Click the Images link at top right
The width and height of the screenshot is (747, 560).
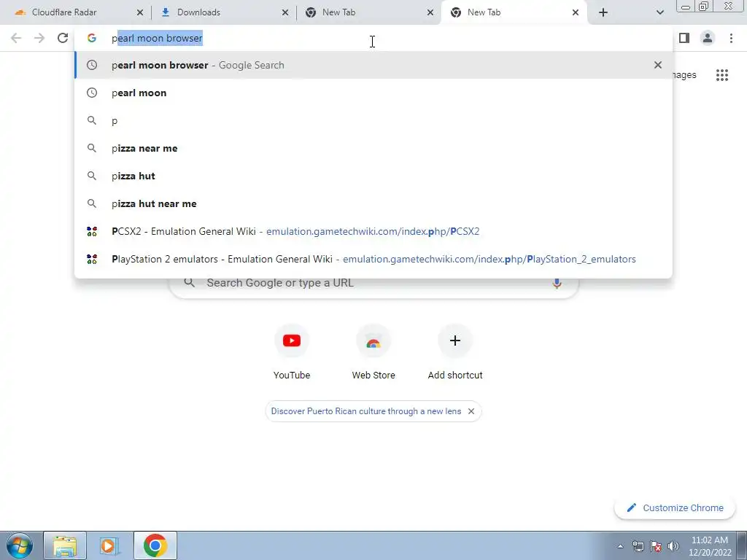(684, 75)
